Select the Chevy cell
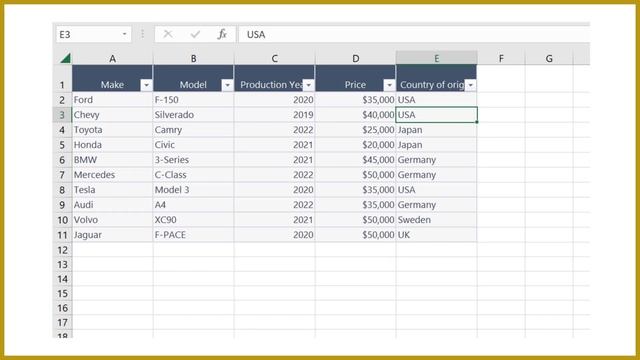The height and width of the screenshot is (360, 640). pyautogui.click(x=112, y=115)
